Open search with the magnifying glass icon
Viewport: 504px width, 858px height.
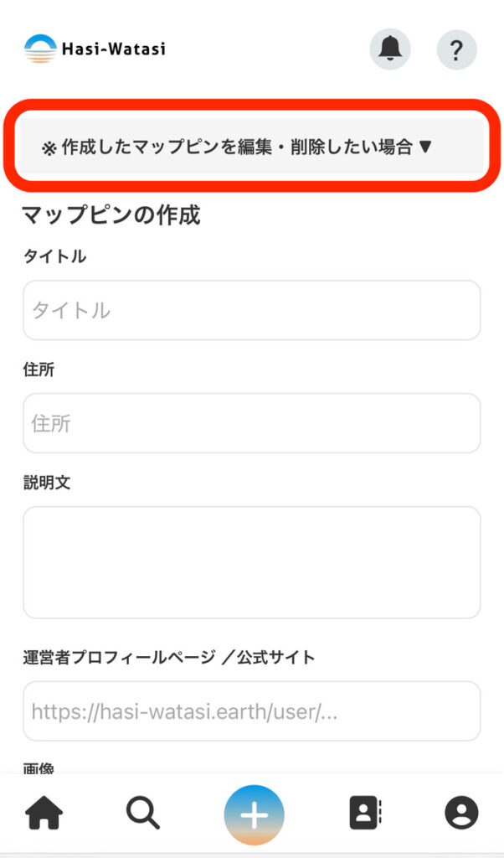pos(144,812)
